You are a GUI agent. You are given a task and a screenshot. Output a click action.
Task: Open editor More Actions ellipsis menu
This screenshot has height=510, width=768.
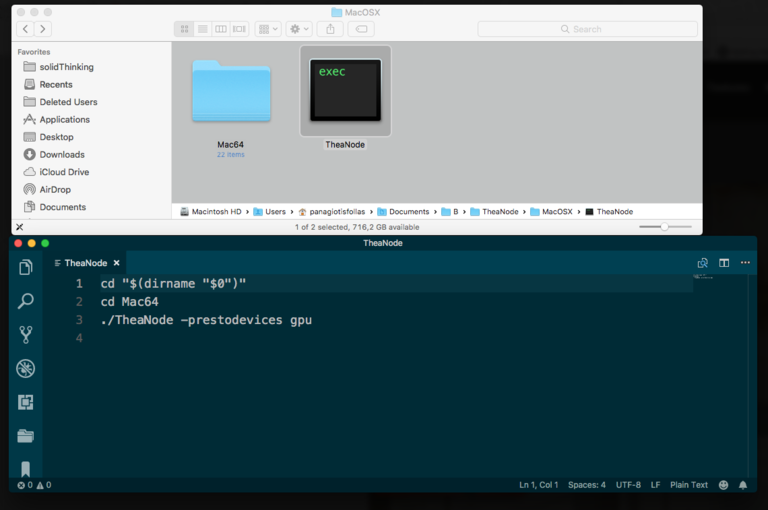pyautogui.click(x=745, y=263)
